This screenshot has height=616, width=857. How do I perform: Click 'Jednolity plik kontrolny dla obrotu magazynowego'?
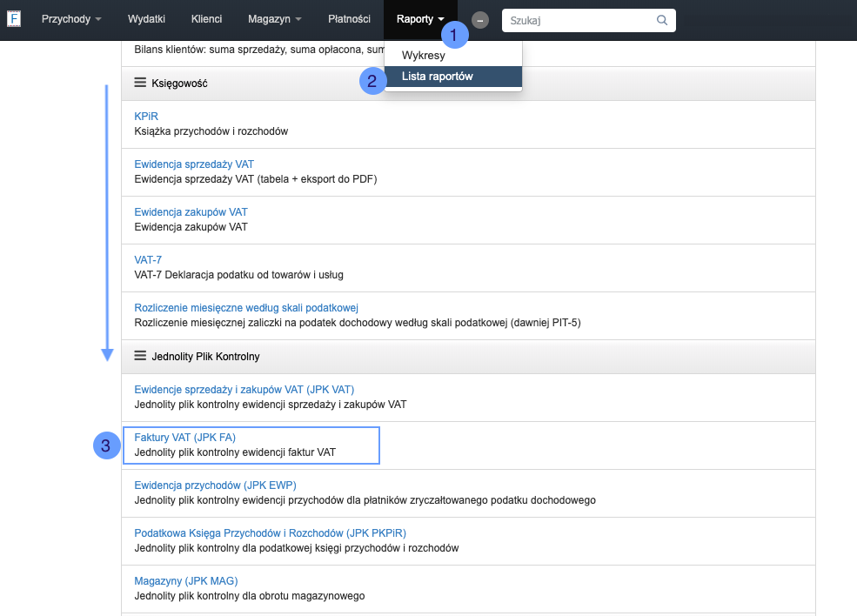tap(249, 596)
